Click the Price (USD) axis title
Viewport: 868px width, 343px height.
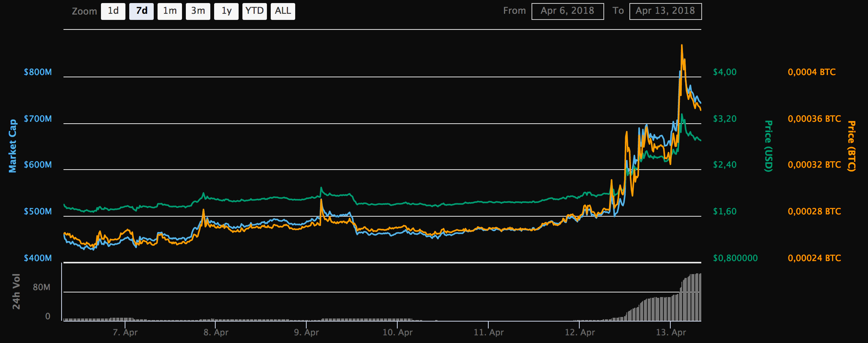769,146
